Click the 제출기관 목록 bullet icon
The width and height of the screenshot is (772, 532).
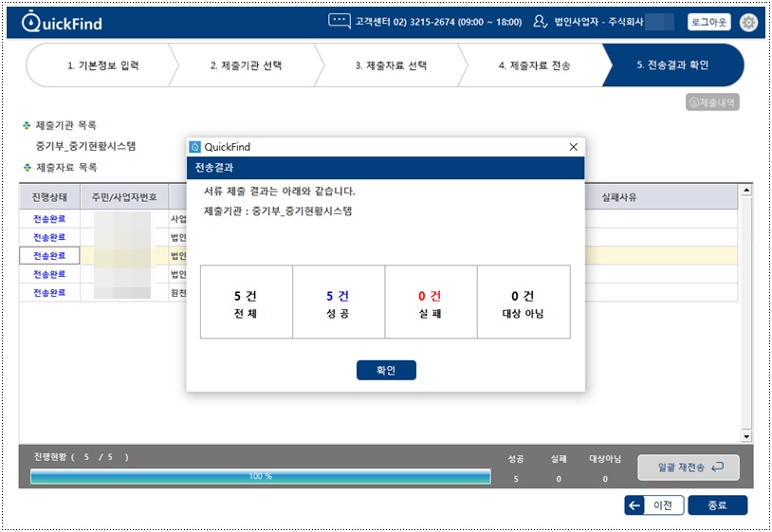point(27,125)
